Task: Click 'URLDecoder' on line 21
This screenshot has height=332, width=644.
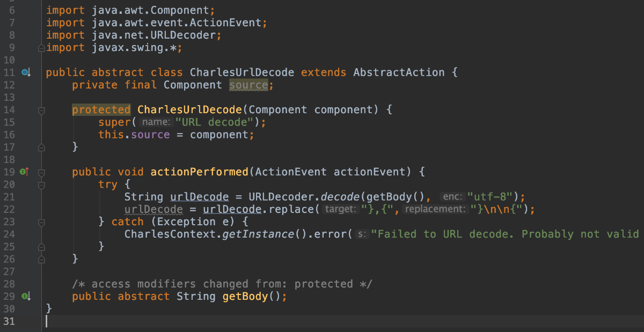Action: pyautogui.click(x=281, y=197)
